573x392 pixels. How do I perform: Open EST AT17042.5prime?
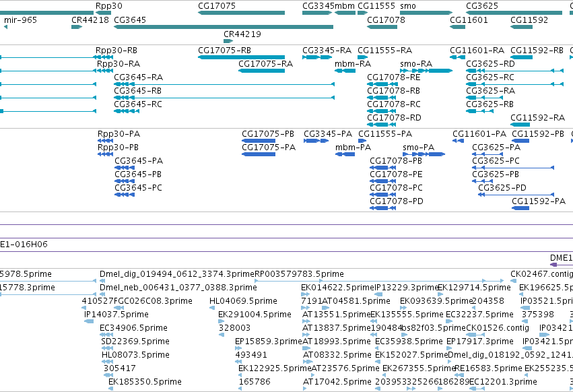tap(337, 382)
